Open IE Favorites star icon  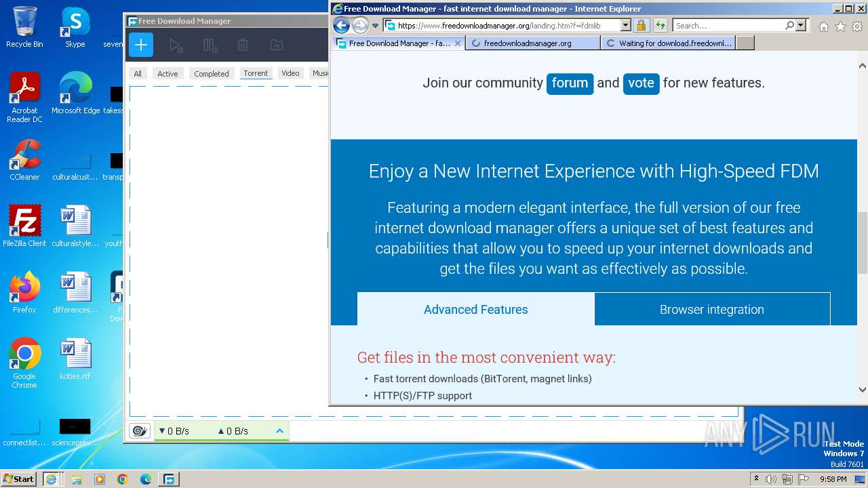tap(840, 26)
